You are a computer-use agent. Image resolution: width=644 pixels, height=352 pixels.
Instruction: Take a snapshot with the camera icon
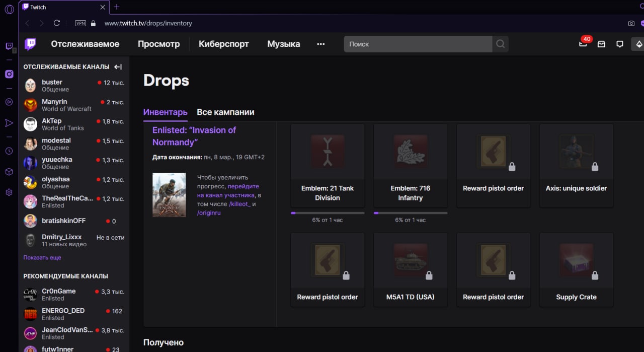pos(631,23)
